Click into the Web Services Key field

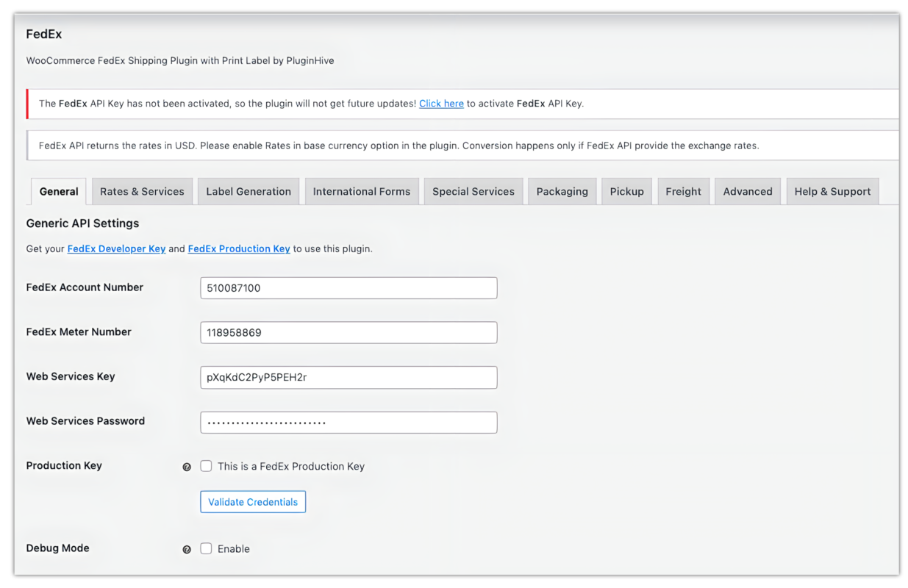[348, 377]
